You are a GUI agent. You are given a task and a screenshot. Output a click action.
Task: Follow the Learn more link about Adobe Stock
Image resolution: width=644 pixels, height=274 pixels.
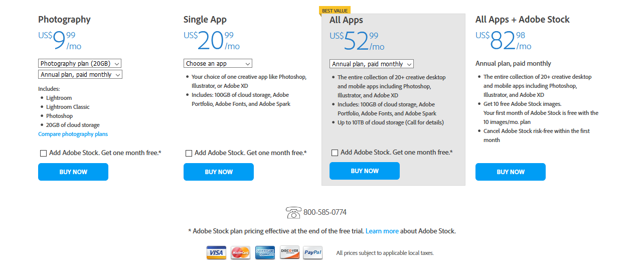(x=382, y=231)
